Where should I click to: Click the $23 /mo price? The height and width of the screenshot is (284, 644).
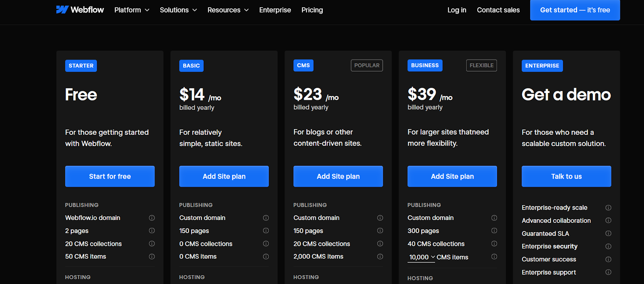click(316, 95)
